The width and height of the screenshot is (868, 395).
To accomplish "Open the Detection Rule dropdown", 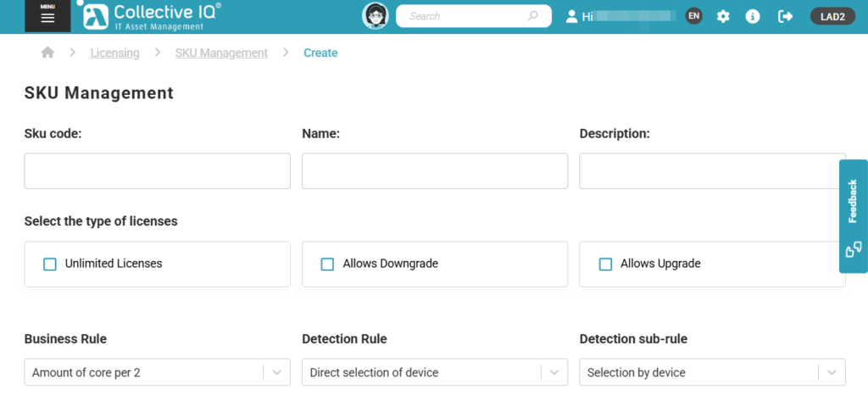I will 554,372.
